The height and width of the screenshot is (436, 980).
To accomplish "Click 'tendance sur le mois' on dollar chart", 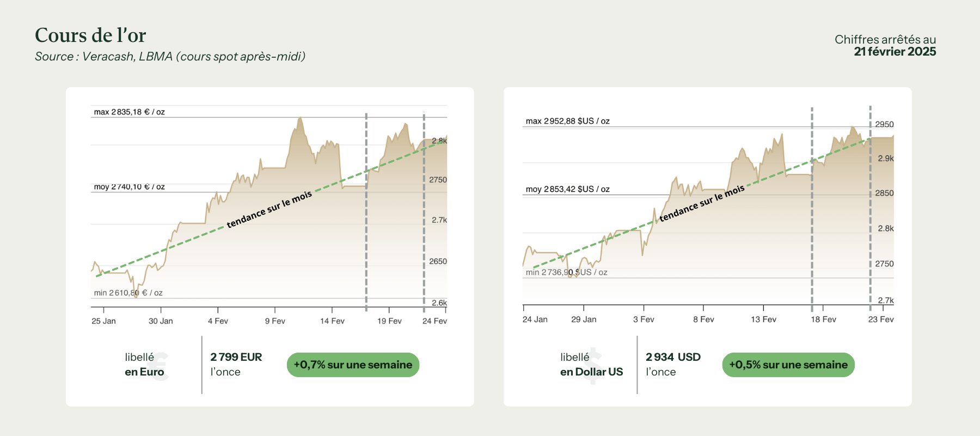I will click(702, 203).
